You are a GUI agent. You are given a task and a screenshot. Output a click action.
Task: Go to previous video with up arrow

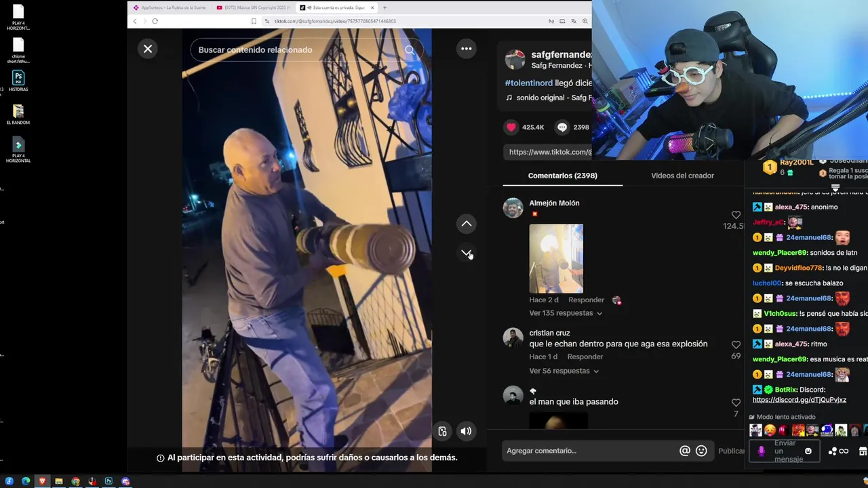point(467,224)
